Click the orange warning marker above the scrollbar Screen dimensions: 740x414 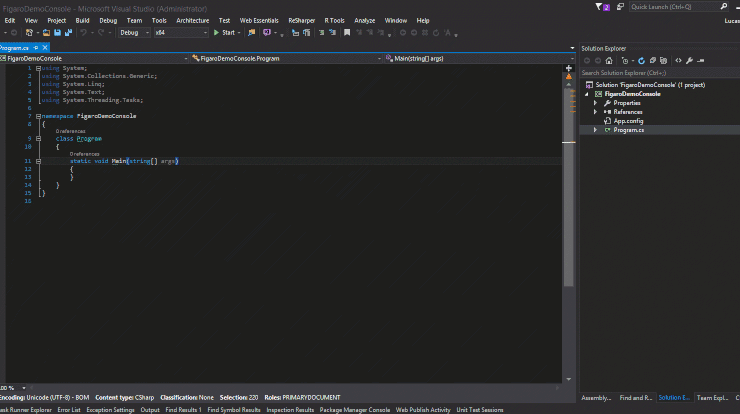(x=569, y=76)
